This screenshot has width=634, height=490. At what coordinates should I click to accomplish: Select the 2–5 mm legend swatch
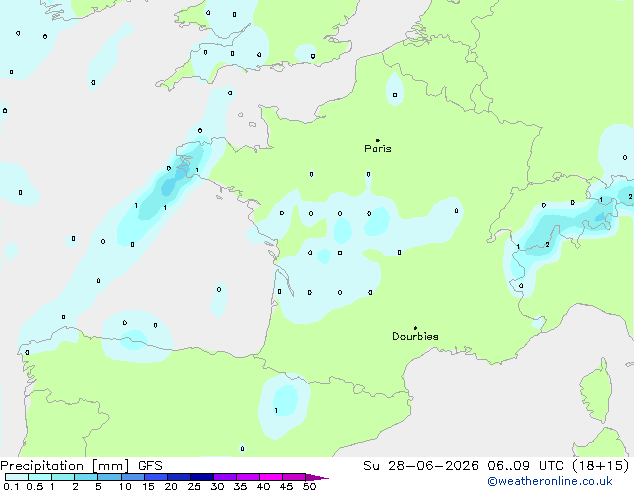coord(86,477)
